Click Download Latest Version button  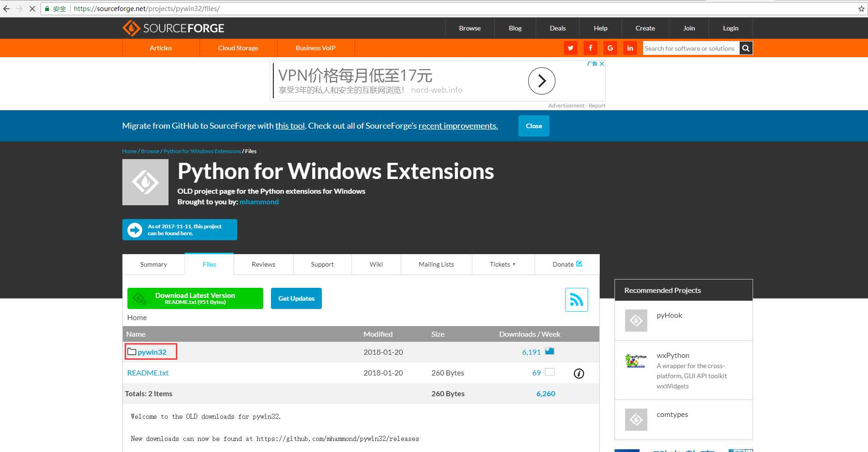[195, 298]
